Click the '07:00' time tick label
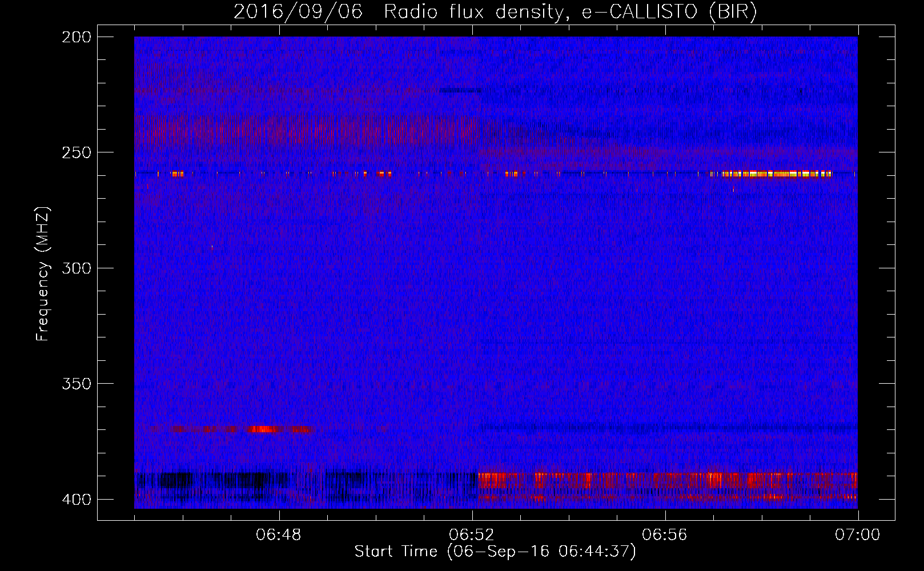The image size is (924, 571). coord(857,535)
